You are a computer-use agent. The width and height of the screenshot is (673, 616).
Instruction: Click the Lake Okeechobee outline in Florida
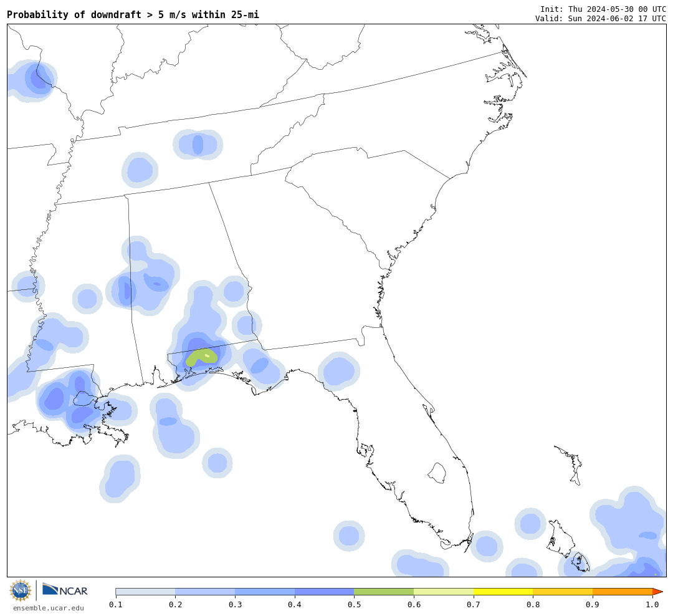[437, 473]
